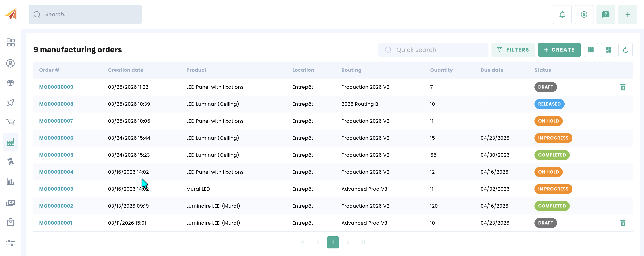
Task: Open the notifications bell
Action: pos(562,15)
